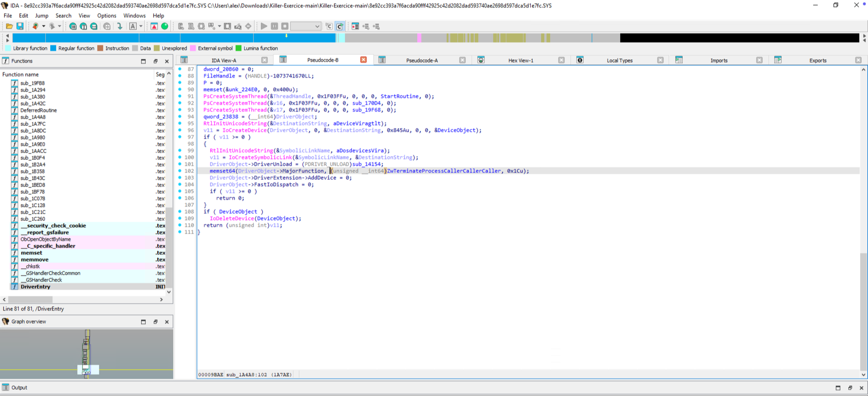Close the IDA View-A tab
The width and height of the screenshot is (868, 396).
tap(264, 60)
